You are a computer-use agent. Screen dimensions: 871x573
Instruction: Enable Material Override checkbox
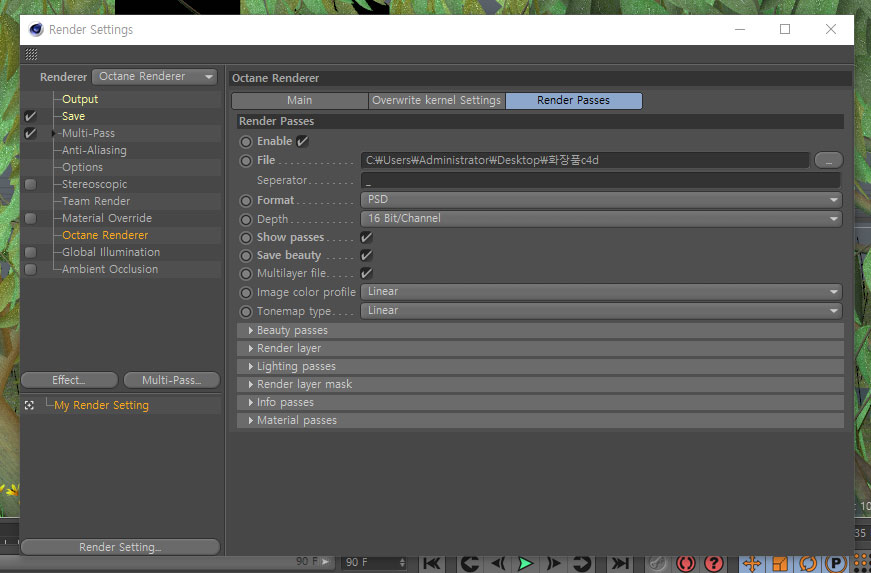[x=31, y=218]
